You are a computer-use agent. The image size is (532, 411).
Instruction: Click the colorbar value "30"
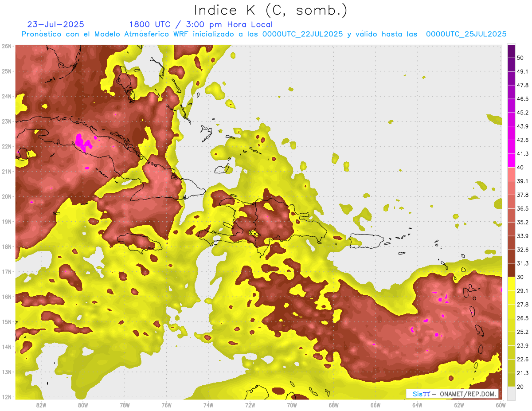[520, 277]
